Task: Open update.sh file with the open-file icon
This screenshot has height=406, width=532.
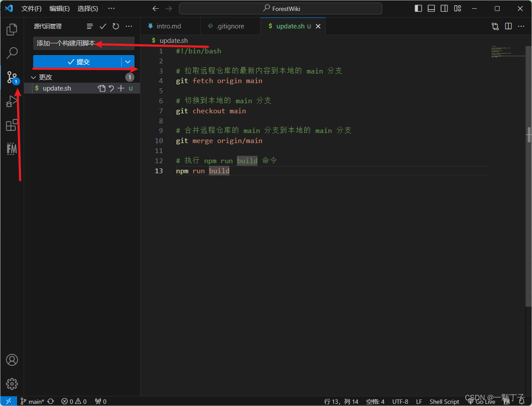Action: pos(101,88)
